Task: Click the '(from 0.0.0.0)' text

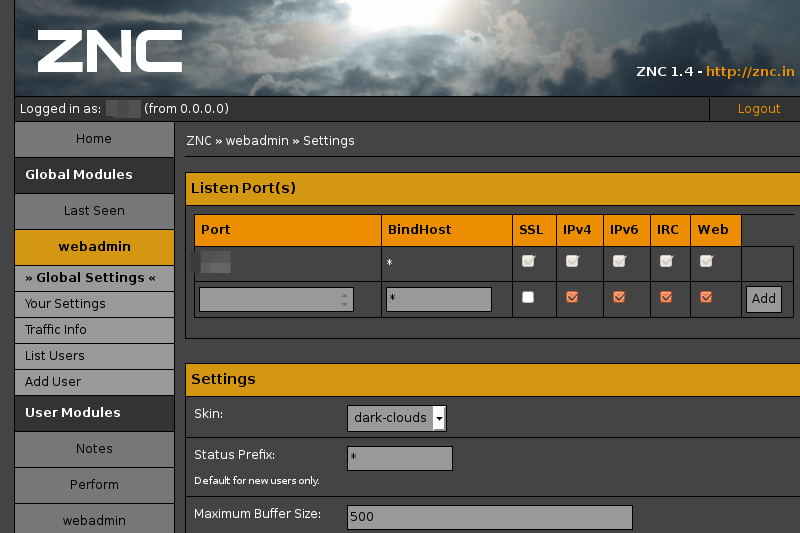Action: click(x=186, y=109)
